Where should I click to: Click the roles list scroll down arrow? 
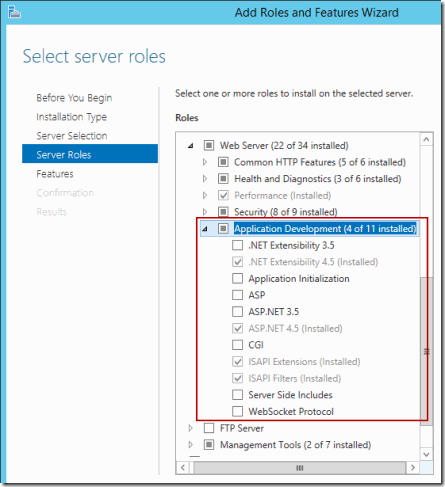426,454
